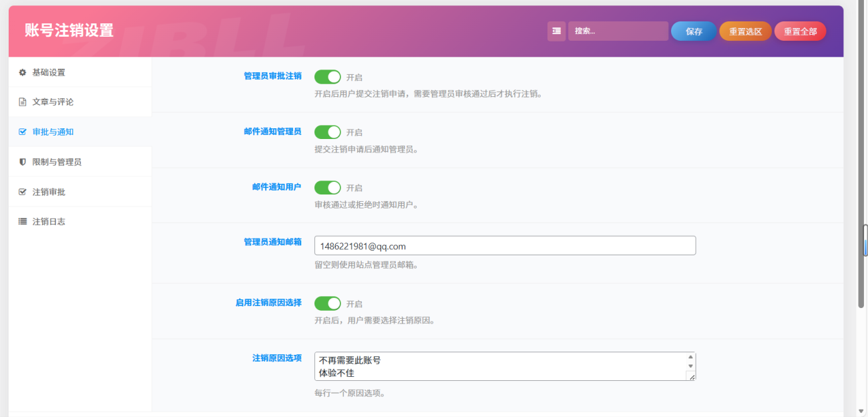Click up arrow in 注销原因选项 textarea
The width and height of the screenshot is (868, 417).
click(x=690, y=358)
